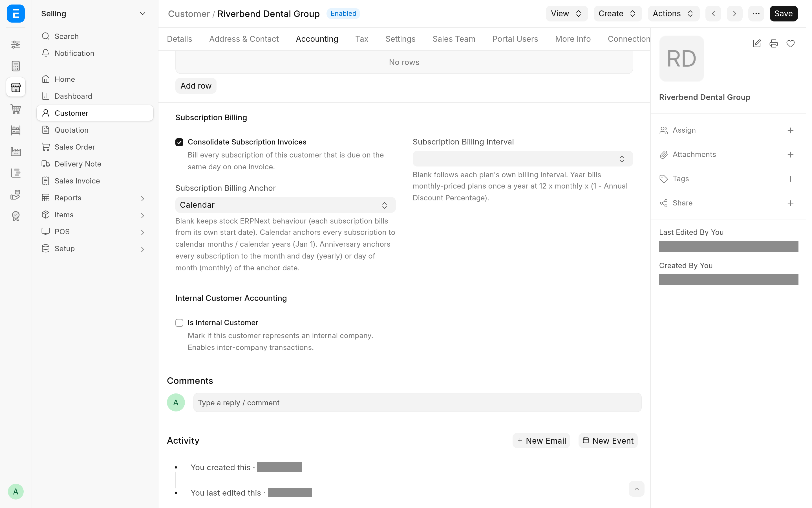Click the print icon in the sidebar panel
Viewport: 812px width, 508px height.
pyautogui.click(x=773, y=43)
